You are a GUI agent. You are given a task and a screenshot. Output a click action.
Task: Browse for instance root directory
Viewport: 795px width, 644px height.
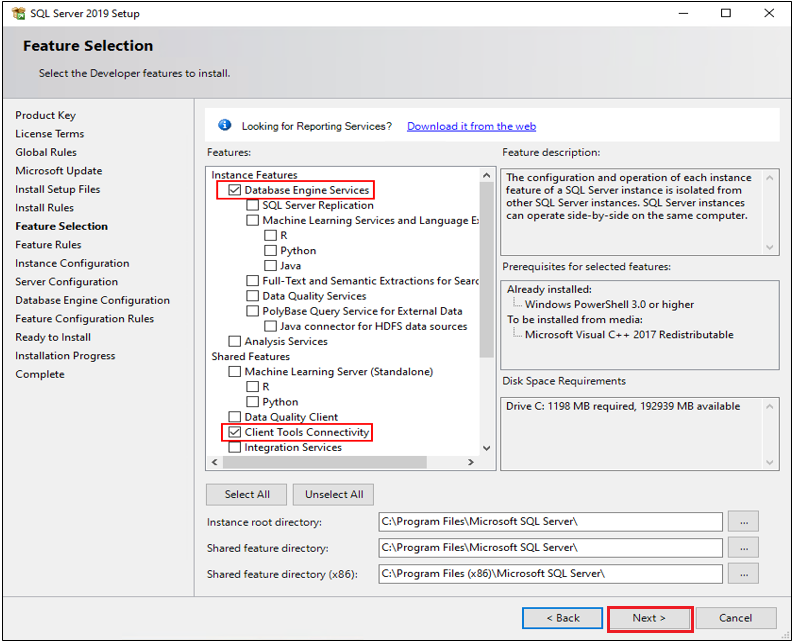(x=743, y=522)
